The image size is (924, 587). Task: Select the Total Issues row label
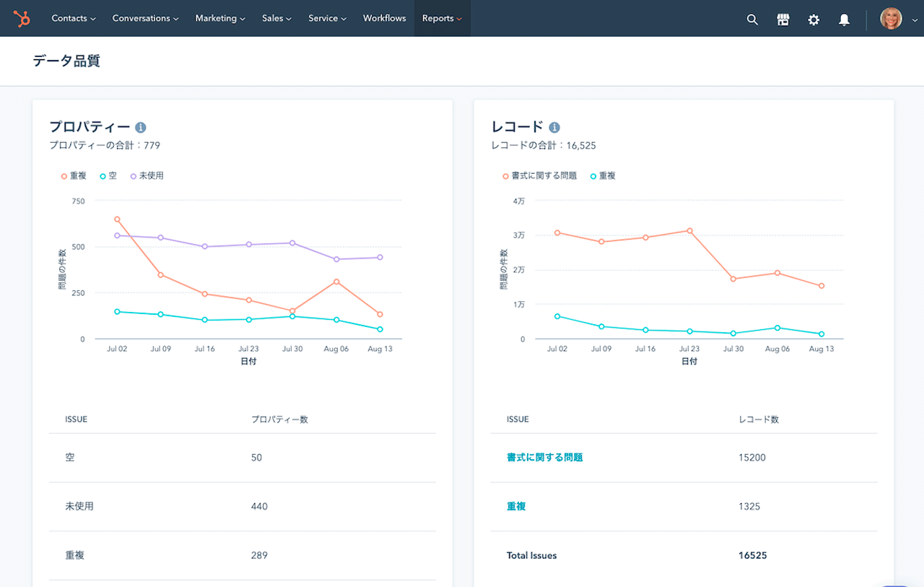pyautogui.click(x=531, y=556)
